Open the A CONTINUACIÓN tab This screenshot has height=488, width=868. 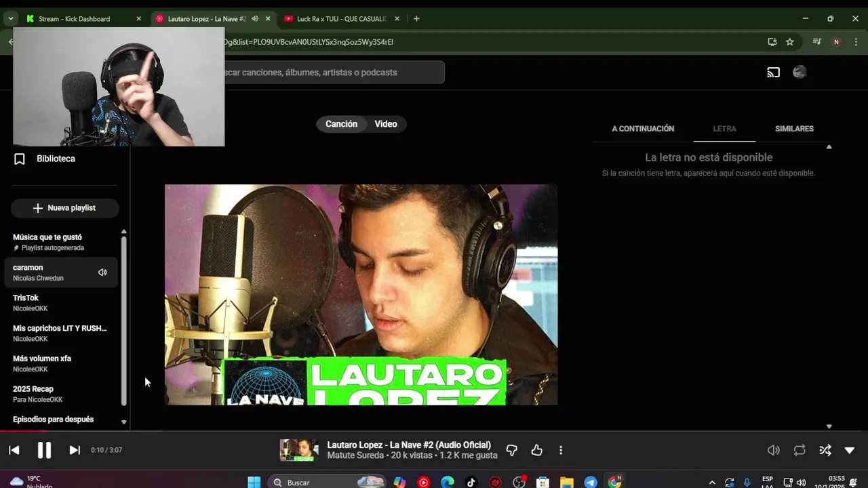click(643, 129)
